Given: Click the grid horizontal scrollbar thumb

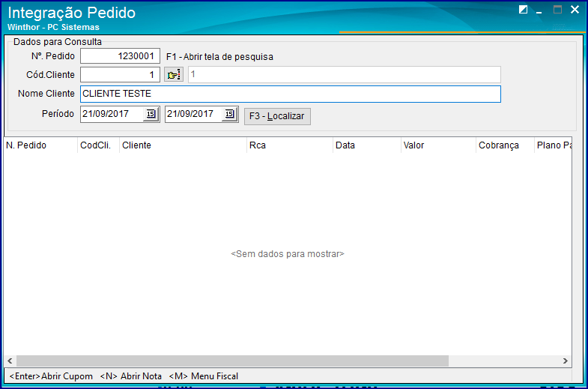Looking at the screenshot, I should (x=232, y=361).
